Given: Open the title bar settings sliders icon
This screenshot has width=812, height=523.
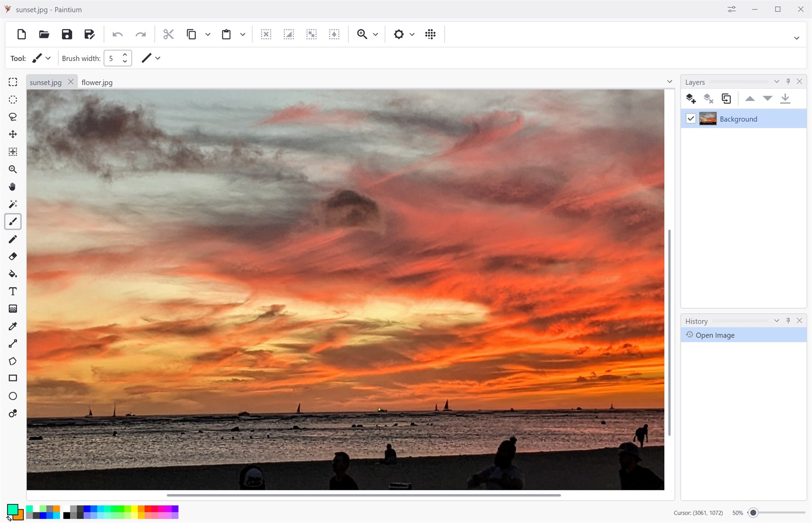Looking at the screenshot, I should click(731, 9).
